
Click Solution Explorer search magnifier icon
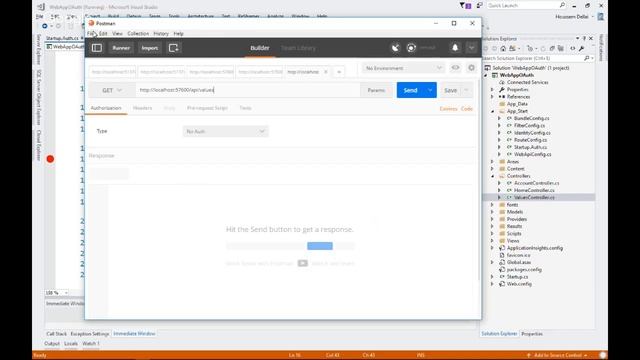587,58
